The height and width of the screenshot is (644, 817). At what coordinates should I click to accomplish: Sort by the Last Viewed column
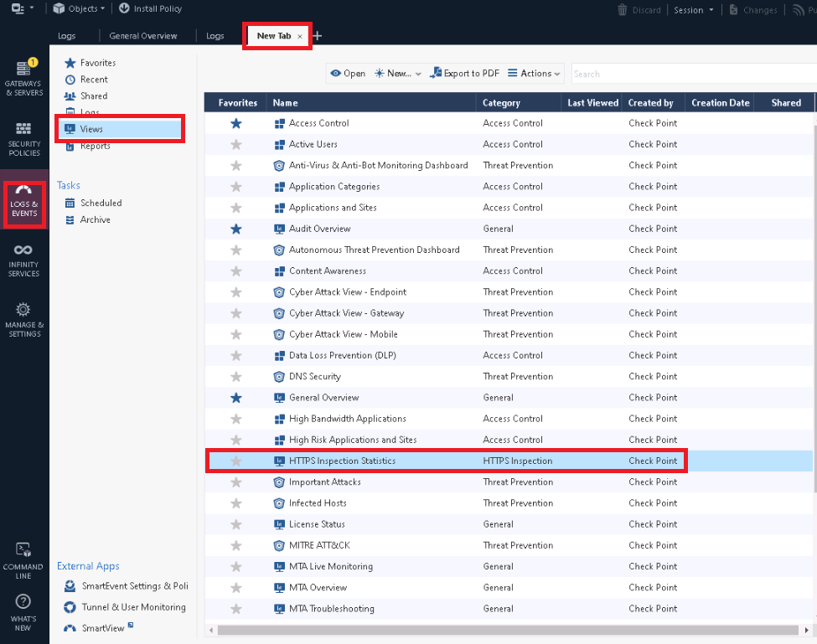(x=592, y=103)
